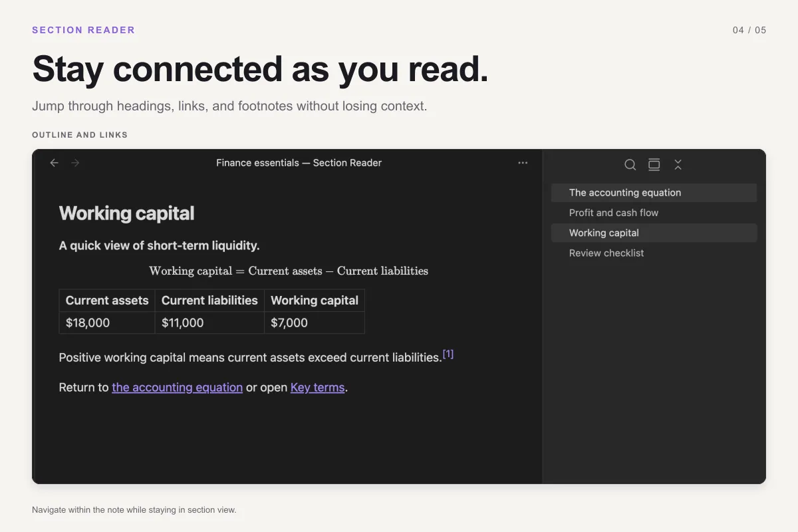
Task: Select the Working capital formula equation
Action: pyautogui.click(x=289, y=271)
